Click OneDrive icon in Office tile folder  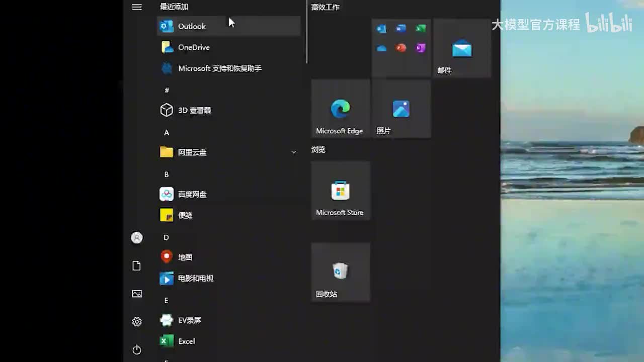382,48
